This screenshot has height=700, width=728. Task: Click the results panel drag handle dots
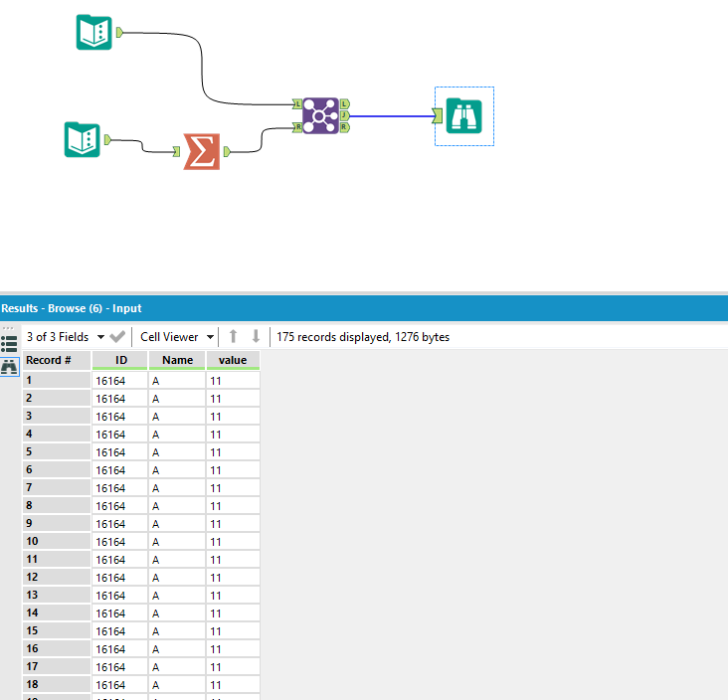8,328
